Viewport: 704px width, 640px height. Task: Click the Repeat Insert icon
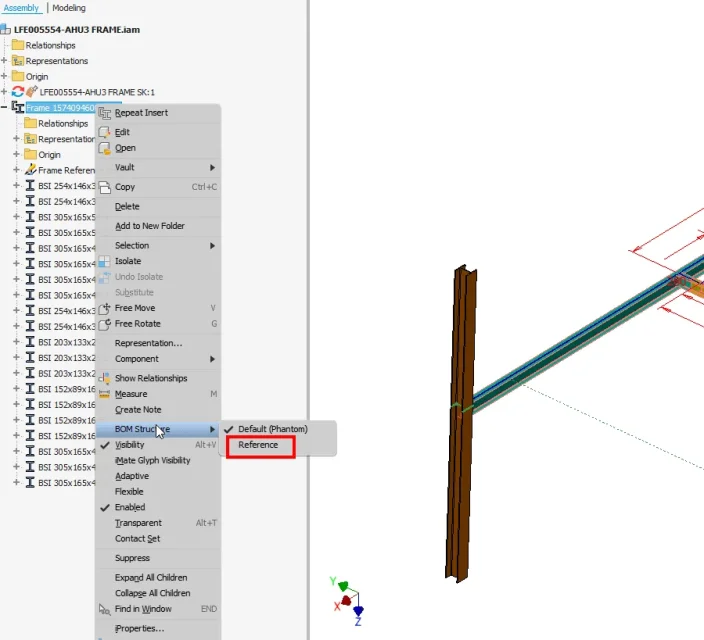click(x=105, y=113)
